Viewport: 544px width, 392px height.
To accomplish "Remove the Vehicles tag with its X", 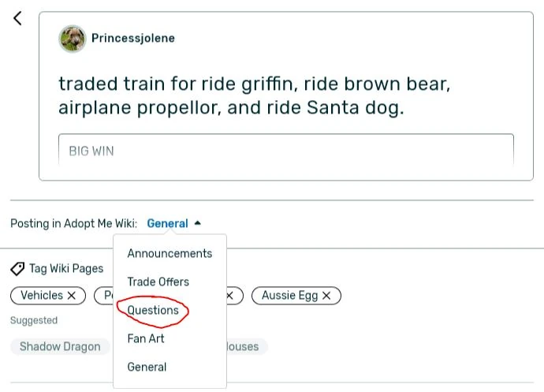I will [x=72, y=296].
